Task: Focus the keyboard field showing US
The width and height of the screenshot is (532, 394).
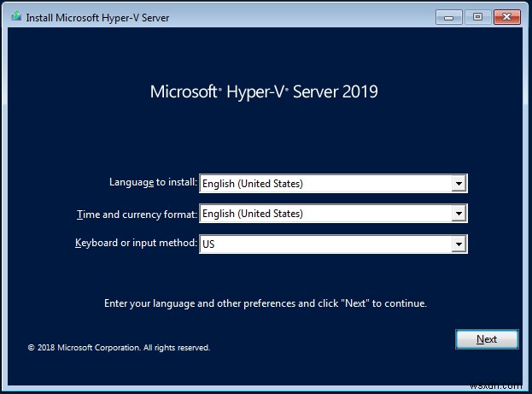Action: tap(324, 244)
